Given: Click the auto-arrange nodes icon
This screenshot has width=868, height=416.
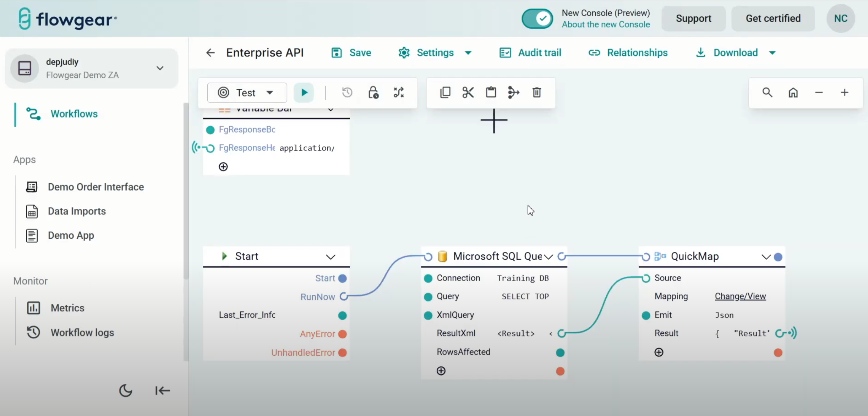Looking at the screenshot, I should tap(399, 93).
